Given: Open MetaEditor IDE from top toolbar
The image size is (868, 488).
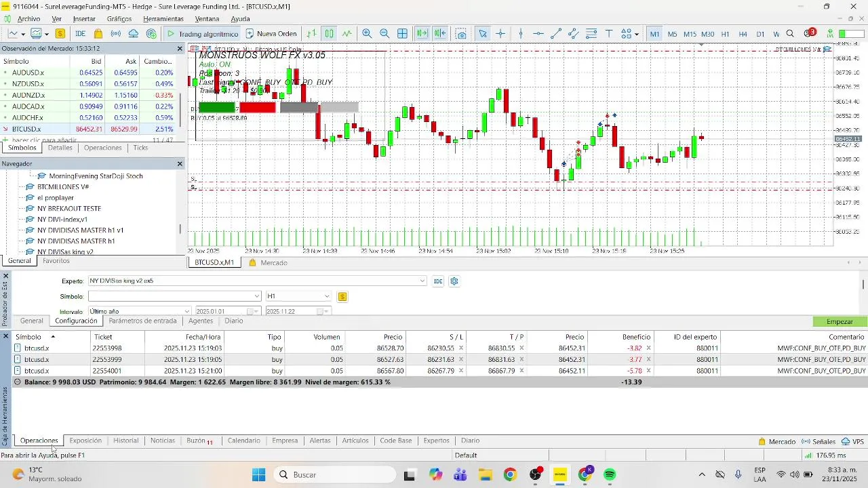Looking at the screenshot, I should [x=80, y=33].
